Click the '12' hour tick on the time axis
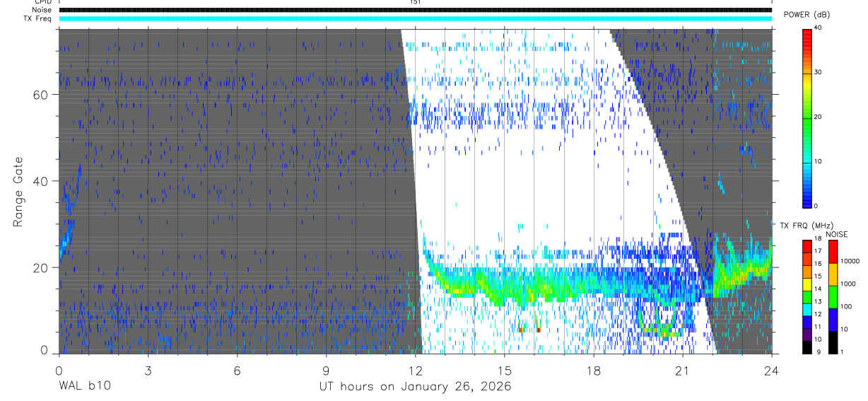 pyautogui.click(x=415, y=370)
